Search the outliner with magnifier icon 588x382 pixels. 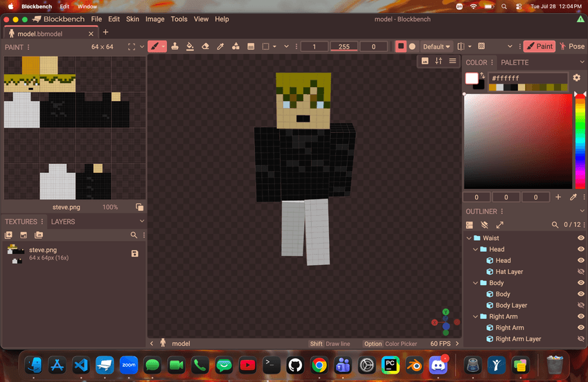tap(555, 225)
